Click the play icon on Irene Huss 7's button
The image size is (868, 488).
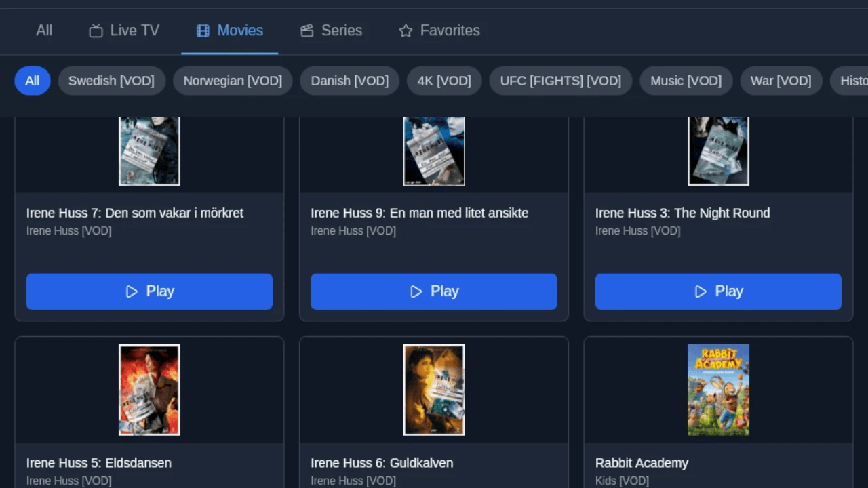132,291
